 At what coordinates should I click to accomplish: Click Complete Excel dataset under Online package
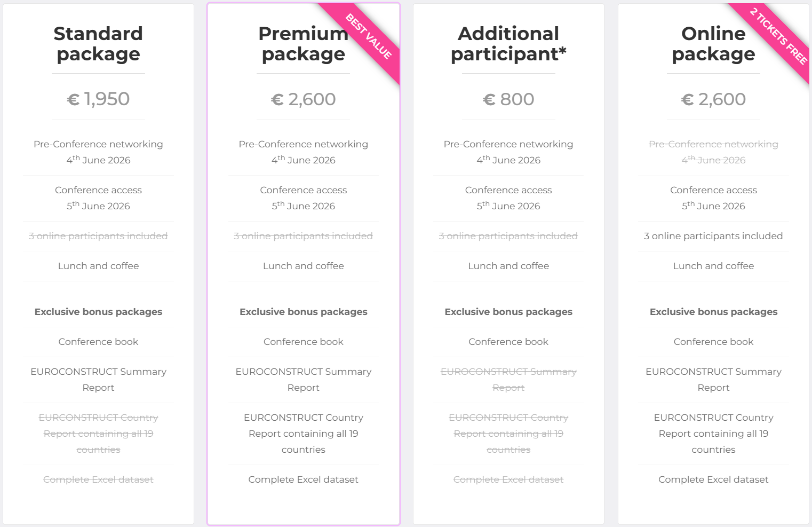point(713,479)
